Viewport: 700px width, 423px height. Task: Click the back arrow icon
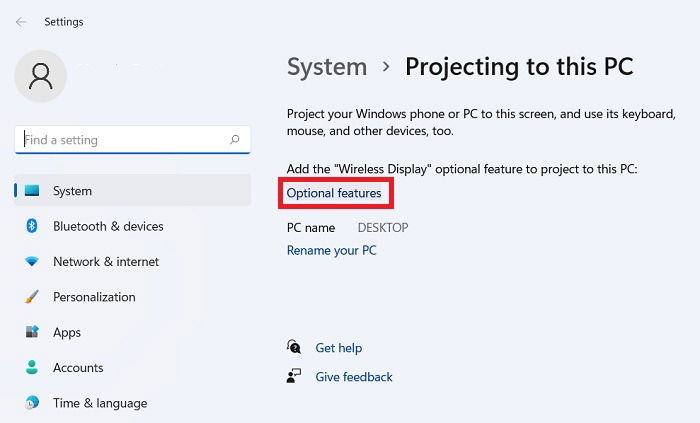(21, 21)
